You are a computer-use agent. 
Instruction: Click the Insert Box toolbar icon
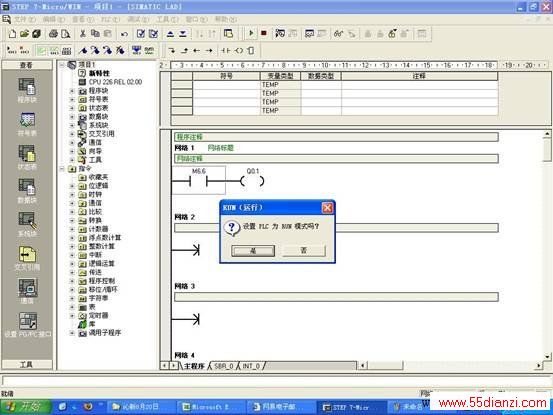point(251,51)
